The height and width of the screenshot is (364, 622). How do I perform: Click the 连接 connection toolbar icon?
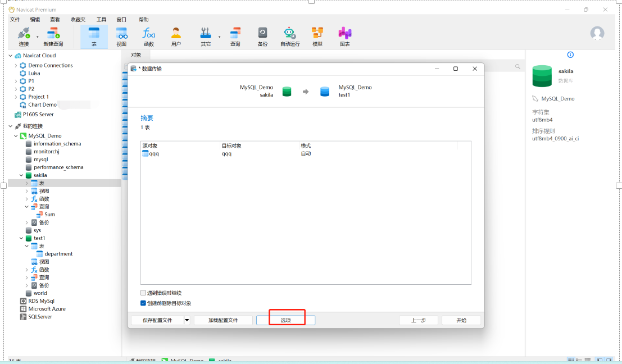[x=24, y=36]
